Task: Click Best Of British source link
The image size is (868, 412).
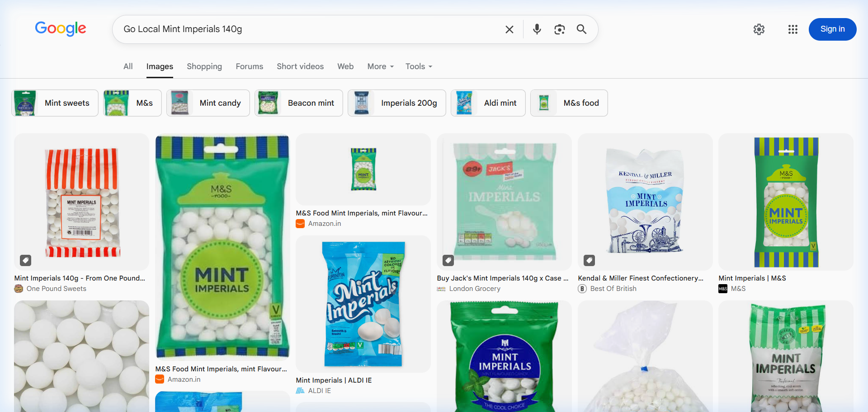Action: pos(613,289)
